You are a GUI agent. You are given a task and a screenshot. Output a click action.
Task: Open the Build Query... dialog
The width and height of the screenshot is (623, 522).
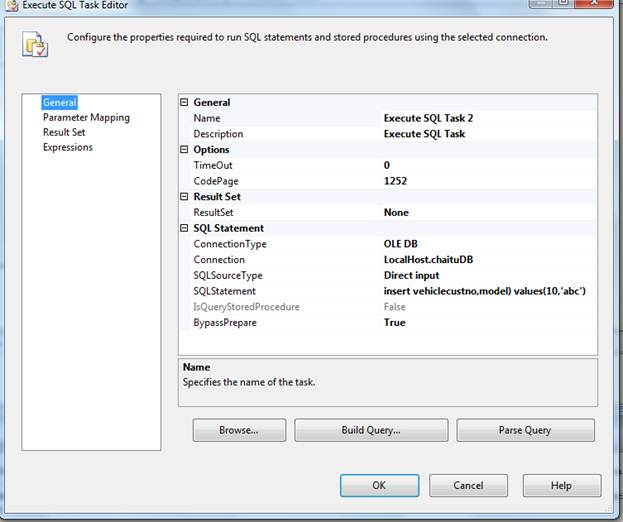click(x=369, y=430)
